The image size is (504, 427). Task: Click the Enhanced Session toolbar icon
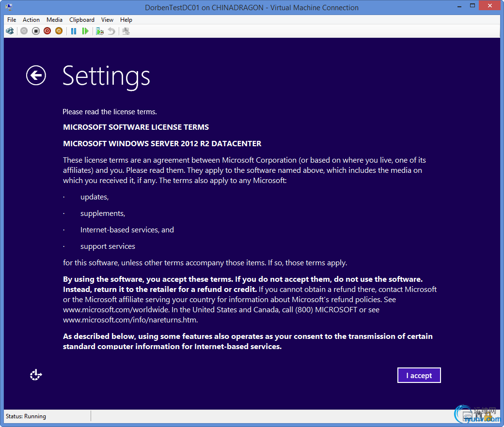(x=126, y=31)
